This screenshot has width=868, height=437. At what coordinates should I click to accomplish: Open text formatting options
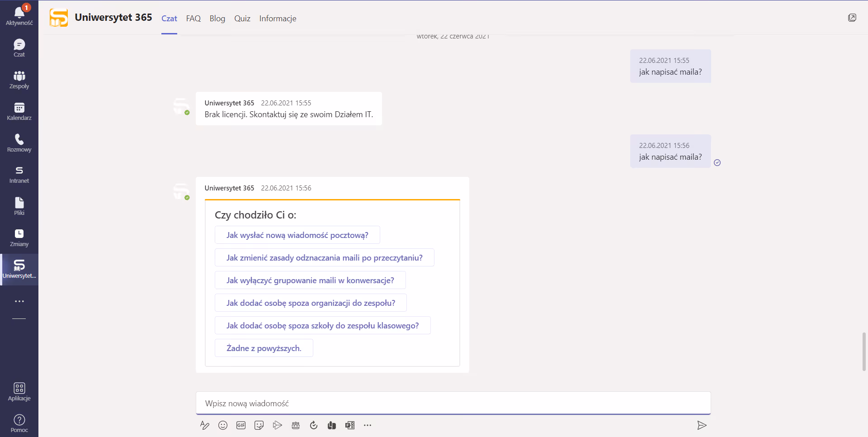point(205,425)
